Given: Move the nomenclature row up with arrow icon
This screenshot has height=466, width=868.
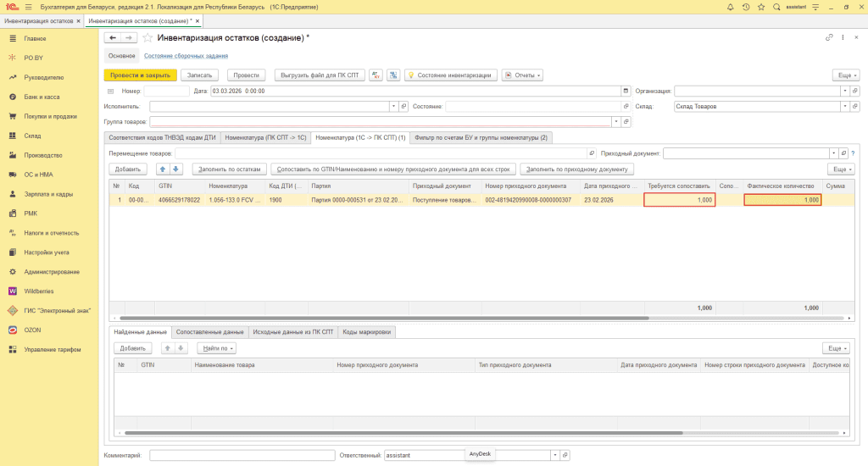Looking at the screenshot, I should pyautogui.click(x=164, y=169).
